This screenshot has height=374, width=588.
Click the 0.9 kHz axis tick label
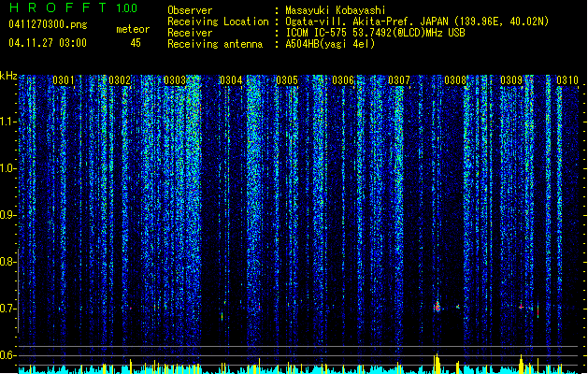(x=8, y=215)
